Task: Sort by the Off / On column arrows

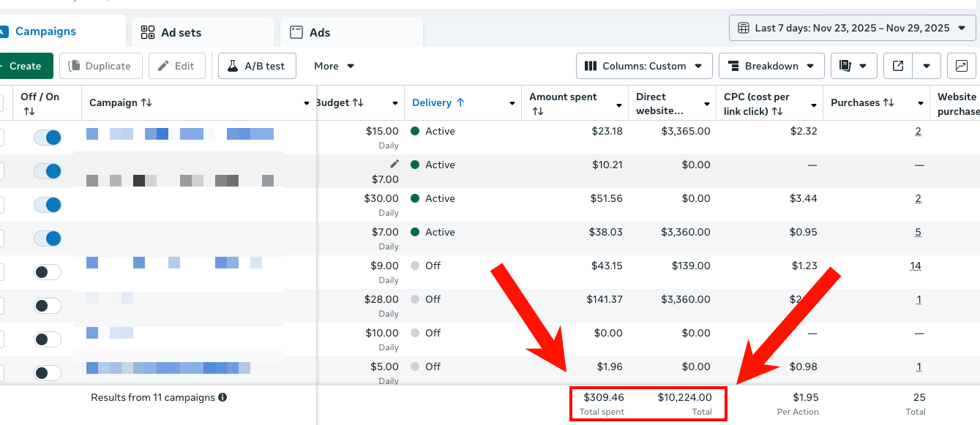Action: tap(29, 111)
